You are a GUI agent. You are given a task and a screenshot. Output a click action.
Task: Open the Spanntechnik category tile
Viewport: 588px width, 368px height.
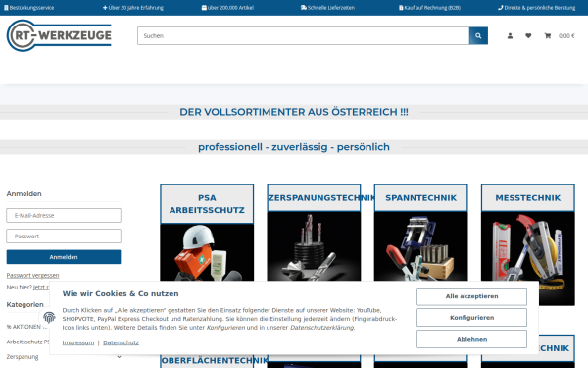(x=420, y=233)
